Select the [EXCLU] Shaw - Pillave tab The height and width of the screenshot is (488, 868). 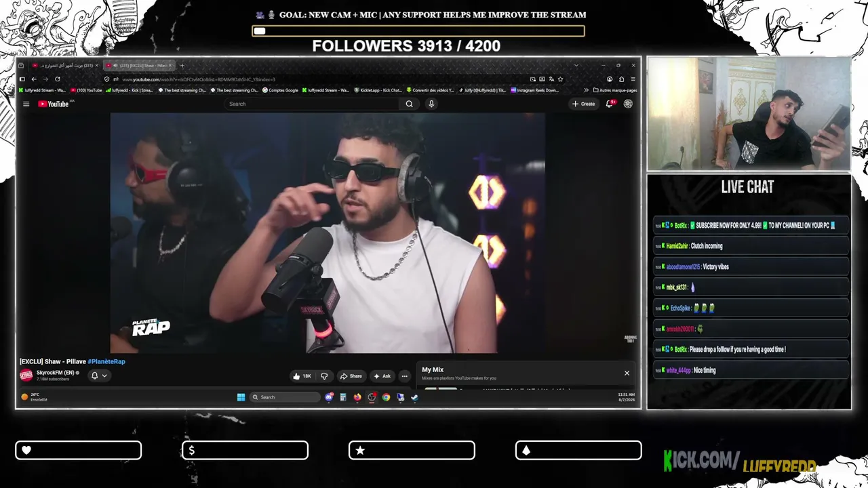tap(138, 66)
